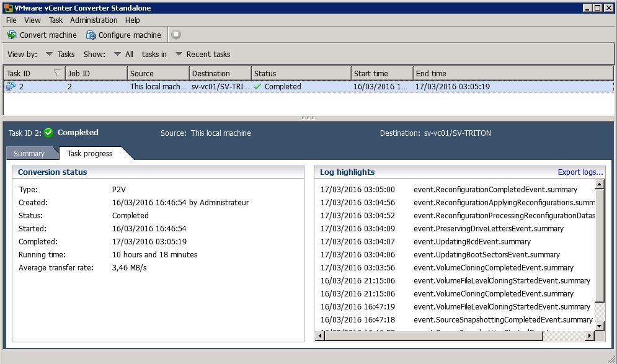617x364 pixels.
Task: Open the Administration menu
Action: [94, 20]
